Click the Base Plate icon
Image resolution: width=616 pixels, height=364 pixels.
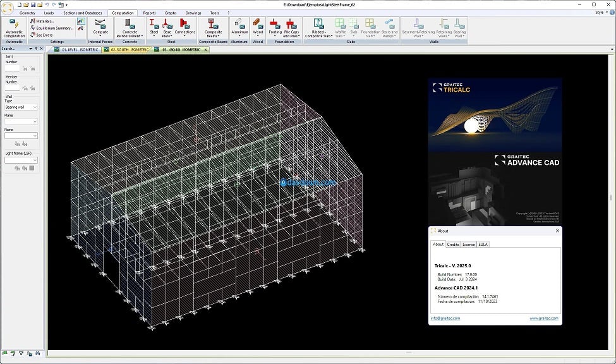pyautogui.click(x=167, y=23)
